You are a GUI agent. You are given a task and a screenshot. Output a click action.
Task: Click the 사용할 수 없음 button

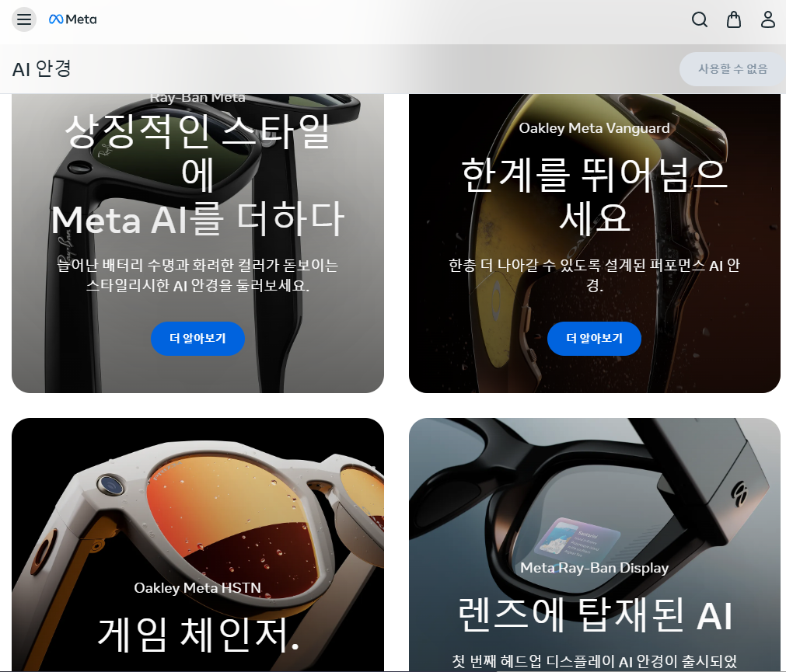[733, 69]
